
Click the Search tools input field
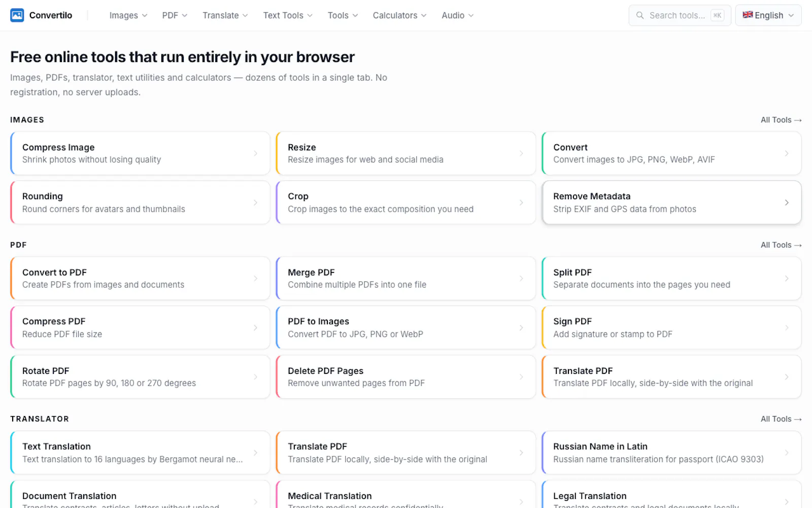[x=680, y=15]
